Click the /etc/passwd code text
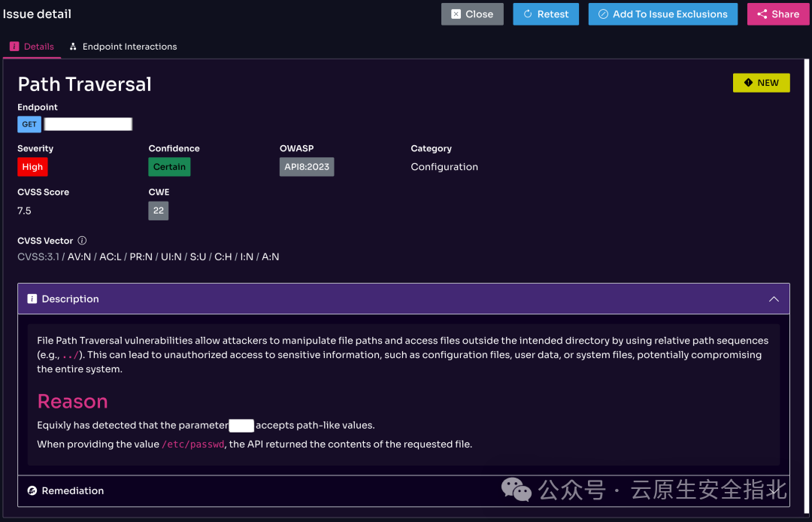This screenshot has height=522, width=812. 193,445
